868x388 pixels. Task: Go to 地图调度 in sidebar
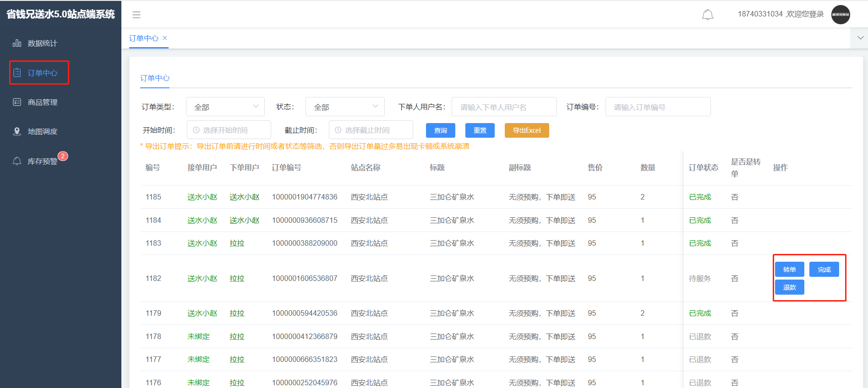point(42,132)
